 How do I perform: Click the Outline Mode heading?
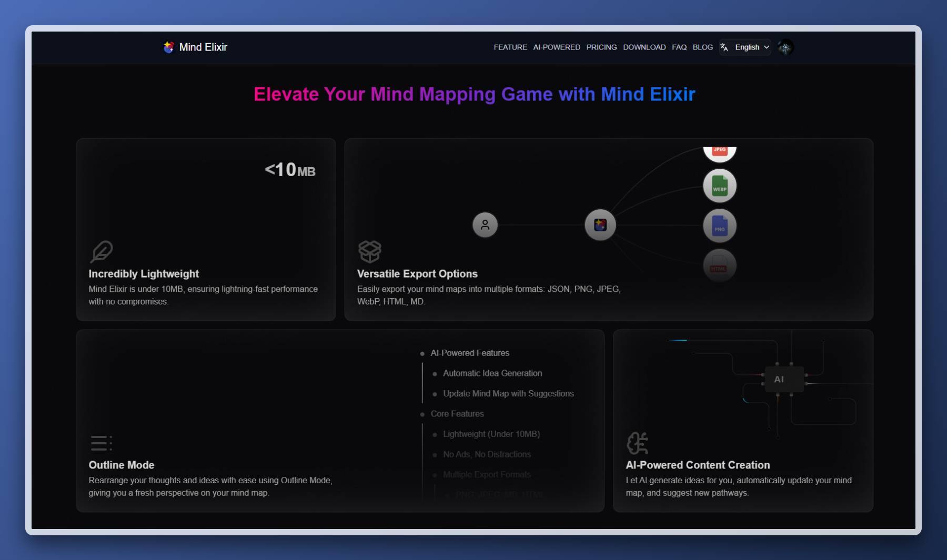point(122,465)
